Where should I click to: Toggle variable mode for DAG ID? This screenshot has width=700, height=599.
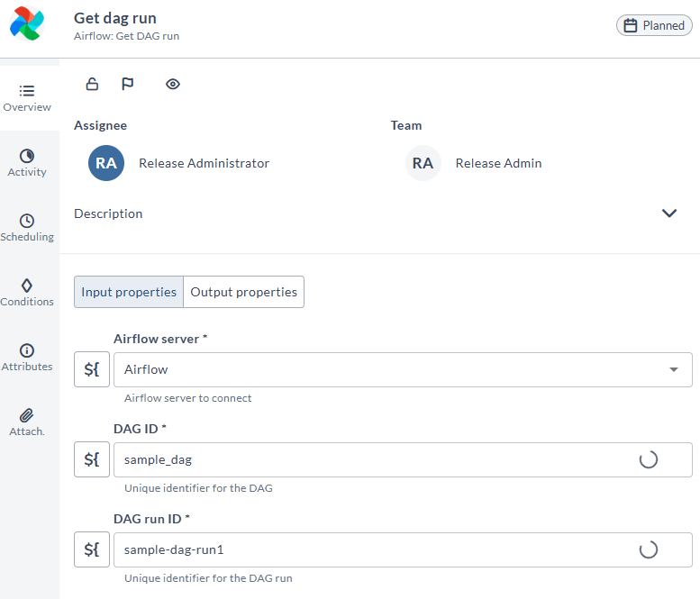click(x=92, y=459)
